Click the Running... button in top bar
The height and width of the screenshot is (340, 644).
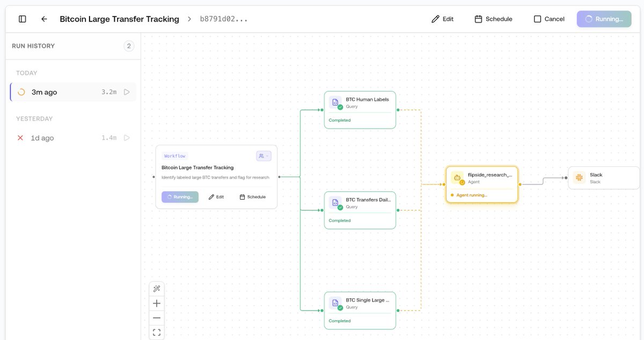604,19
